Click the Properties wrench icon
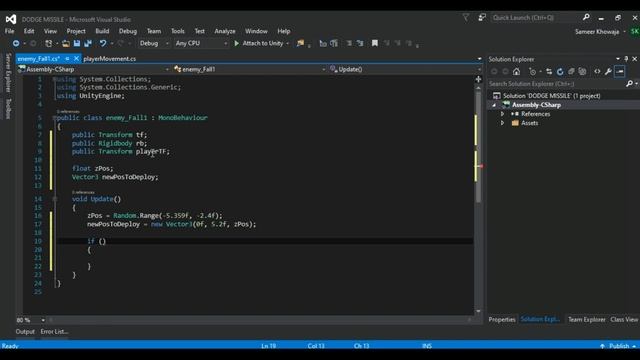 click(x=608, y=72)
